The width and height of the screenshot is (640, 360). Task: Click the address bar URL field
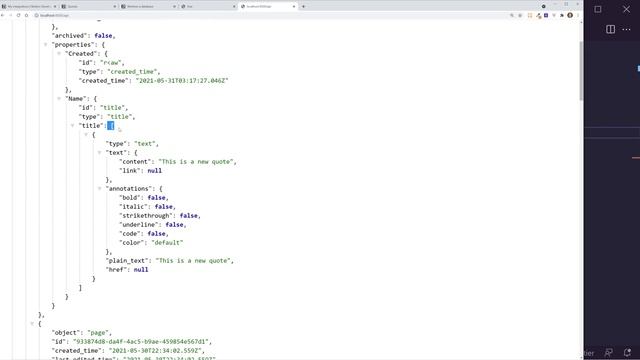pyautogui.click(x=269, y=15)
